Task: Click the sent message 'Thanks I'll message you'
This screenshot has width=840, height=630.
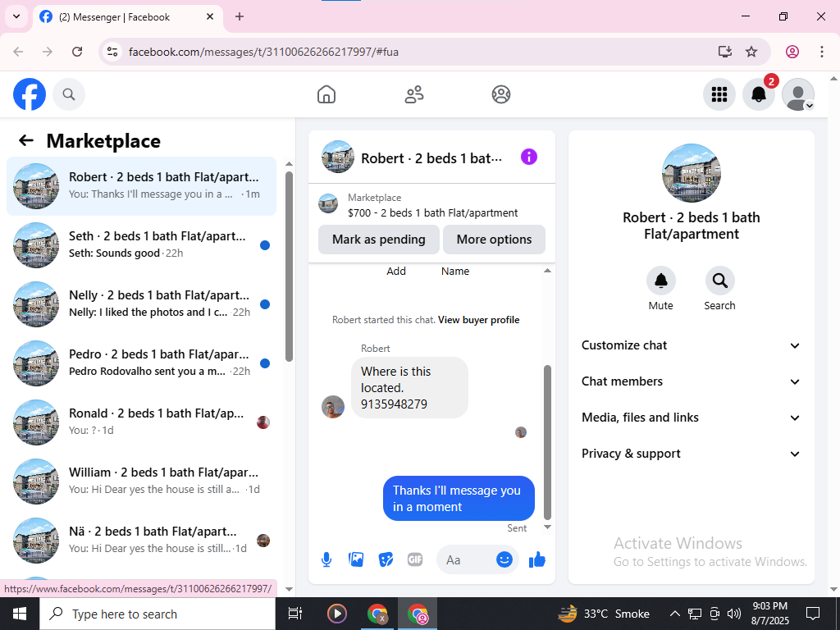Action: coord(459,498)
